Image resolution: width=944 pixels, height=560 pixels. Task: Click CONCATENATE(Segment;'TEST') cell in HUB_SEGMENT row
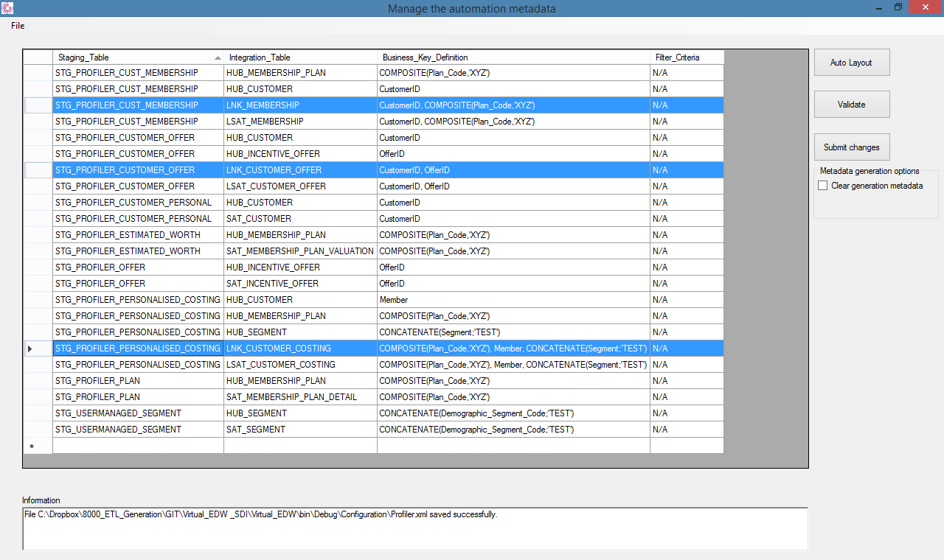(513, 332)
